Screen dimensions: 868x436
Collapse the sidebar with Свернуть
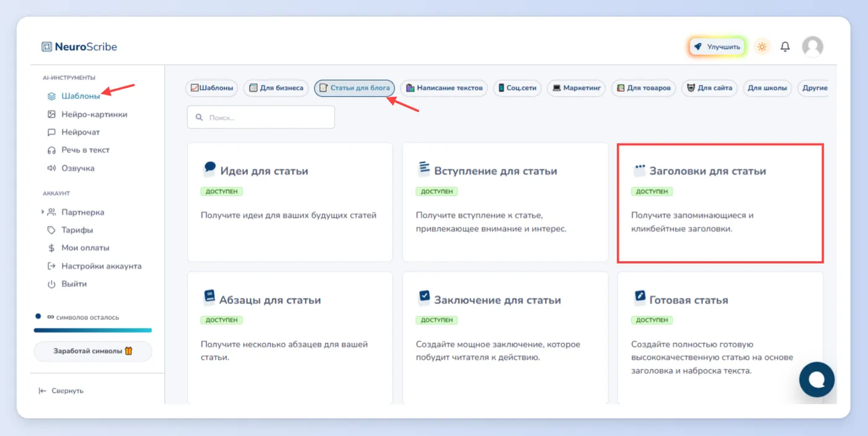(61, 391)
